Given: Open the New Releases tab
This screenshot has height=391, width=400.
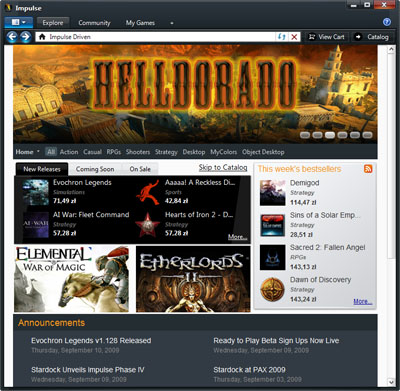Looking at the screenshot, I should click(x=42, y=169).
